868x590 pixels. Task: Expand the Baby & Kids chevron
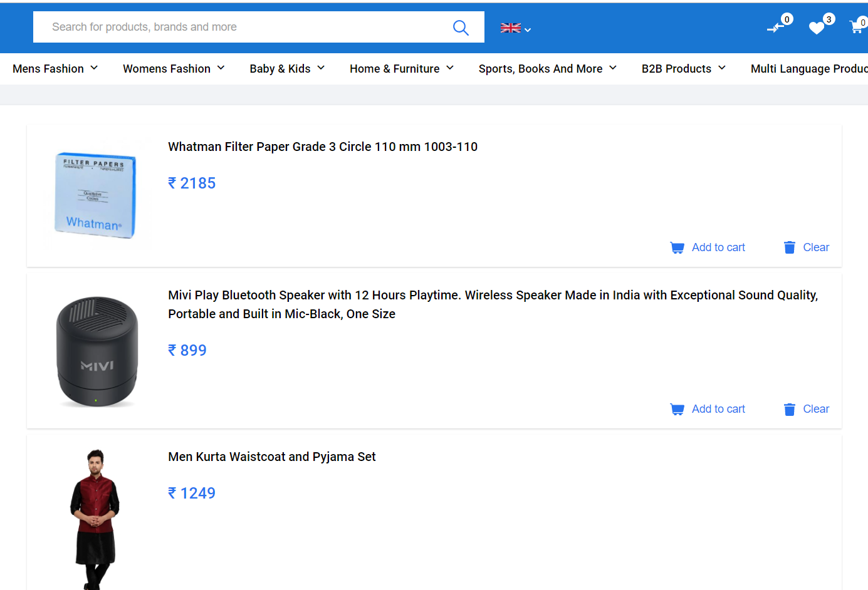pyautogui.click(x=321, y=68)
